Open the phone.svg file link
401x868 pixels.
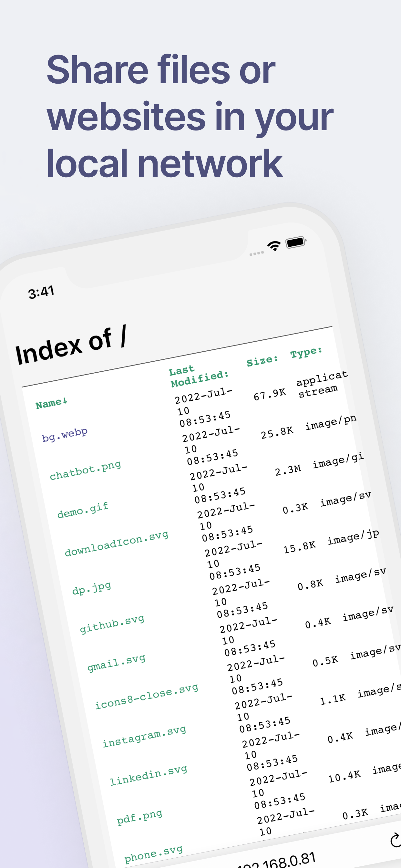pos(153,854)
